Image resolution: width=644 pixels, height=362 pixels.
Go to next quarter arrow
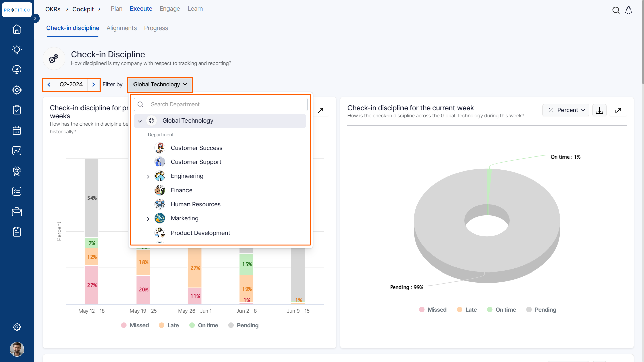click(94, 85)
